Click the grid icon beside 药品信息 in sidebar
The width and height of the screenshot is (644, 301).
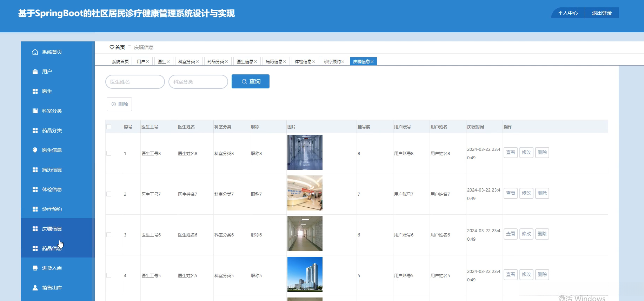[x=35, y=248]
